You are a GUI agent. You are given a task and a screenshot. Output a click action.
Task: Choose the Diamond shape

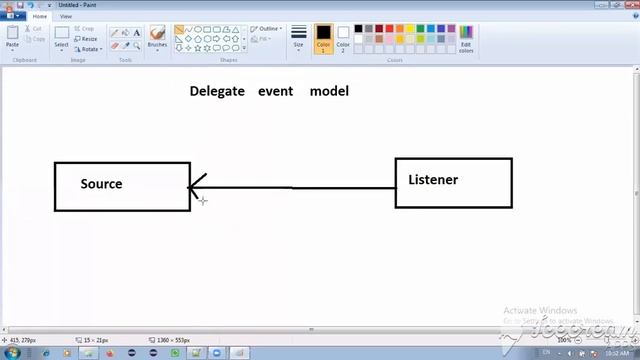tap(188, 39)
